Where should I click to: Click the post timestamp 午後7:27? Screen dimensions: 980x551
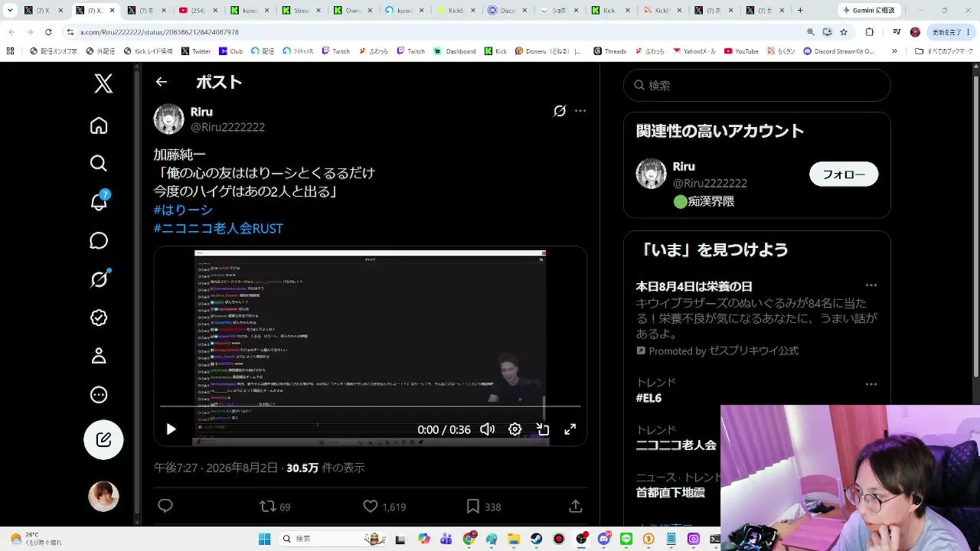tap(216, 468)
